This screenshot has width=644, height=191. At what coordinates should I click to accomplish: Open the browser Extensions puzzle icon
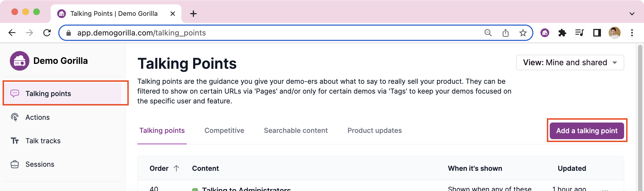point(562,33)
